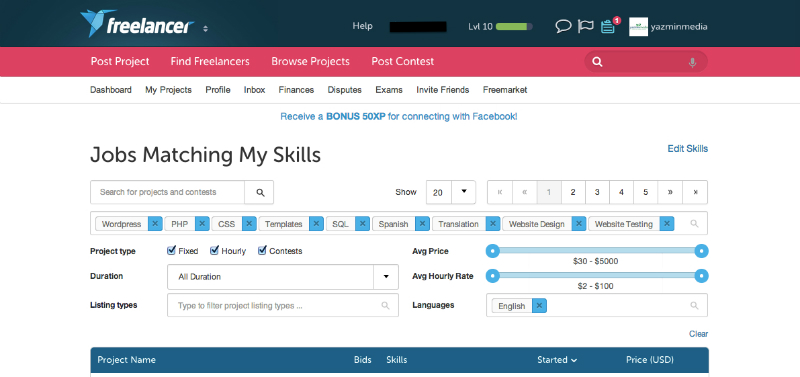This screenshot has height=377, width=800.
Task: Disable the Contests checkbox
Action: [262, 250]
